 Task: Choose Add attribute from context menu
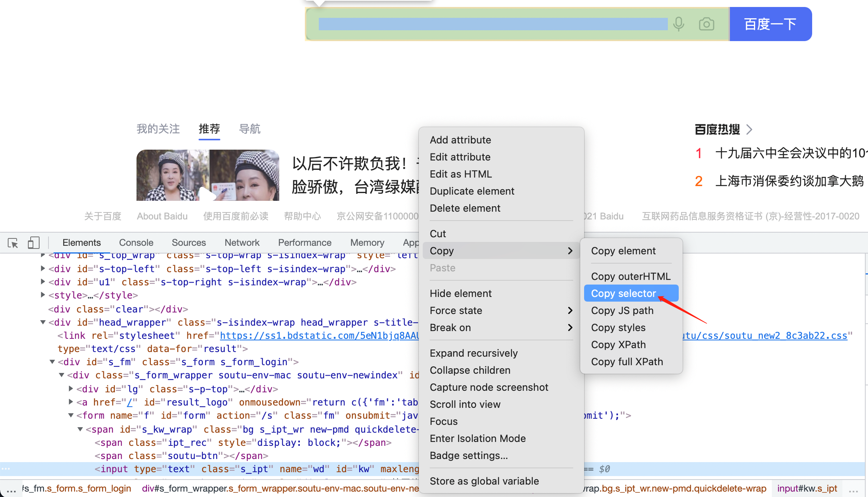coord(501,140)
